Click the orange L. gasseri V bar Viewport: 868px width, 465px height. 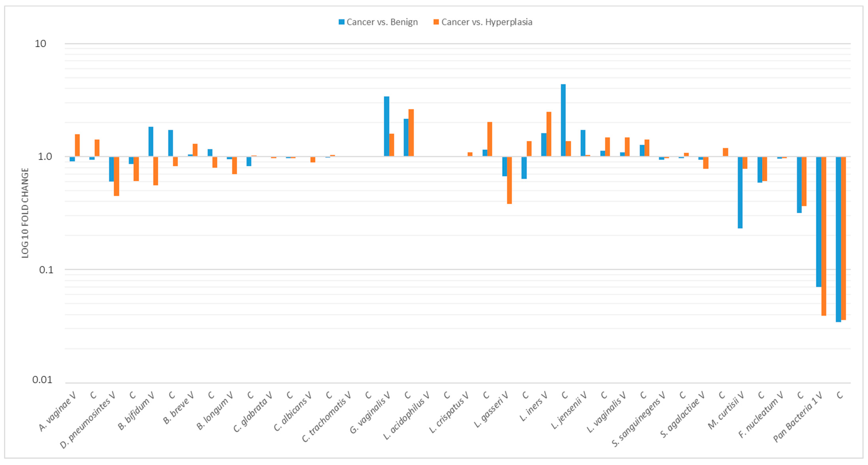pyautogui.click(x=509, y=180)
